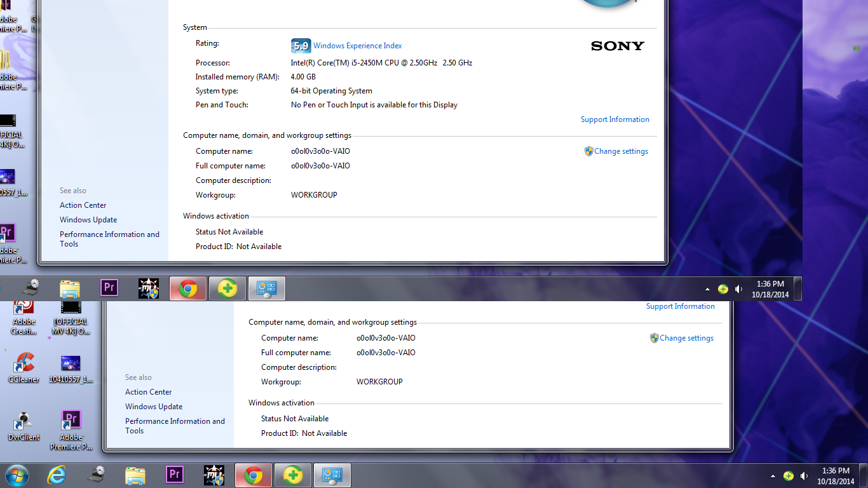Screen dimensions: 868x488
Task: Select Product ID: Not Available in lower window
Action: (x=304, y=433)
